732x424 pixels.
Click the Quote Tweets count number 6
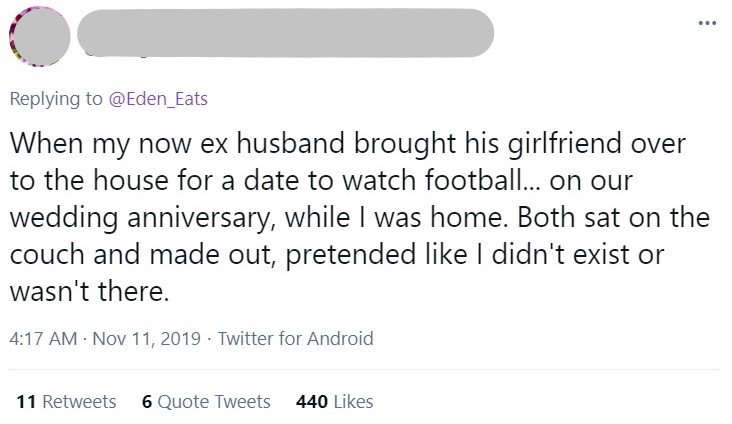point(148,401)
